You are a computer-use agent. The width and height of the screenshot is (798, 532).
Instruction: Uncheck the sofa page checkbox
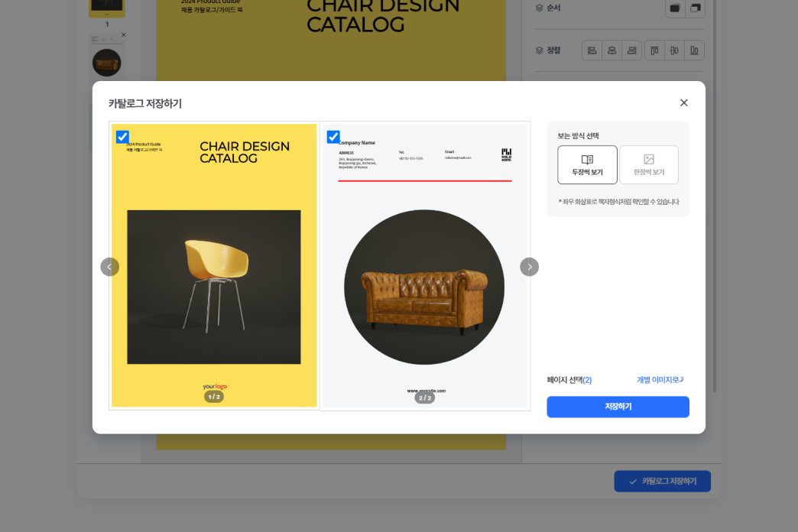point(333,137)
